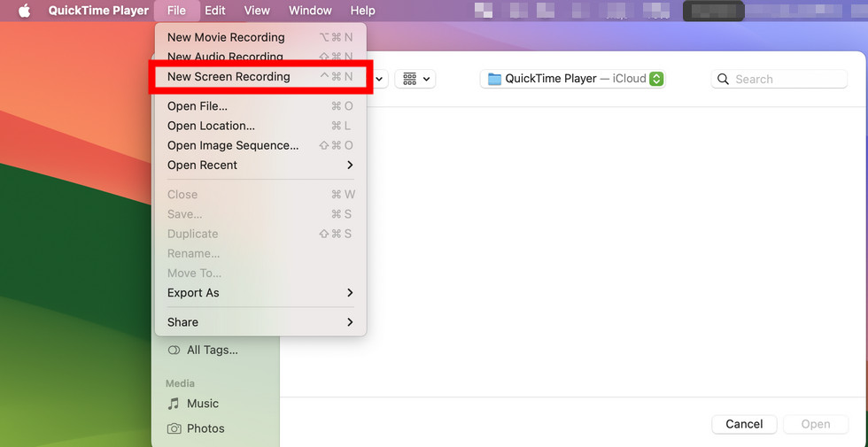This screenshot has width=868, height=447.
Task: Choose Open Image Sequence...
Action: pos(260,145)
